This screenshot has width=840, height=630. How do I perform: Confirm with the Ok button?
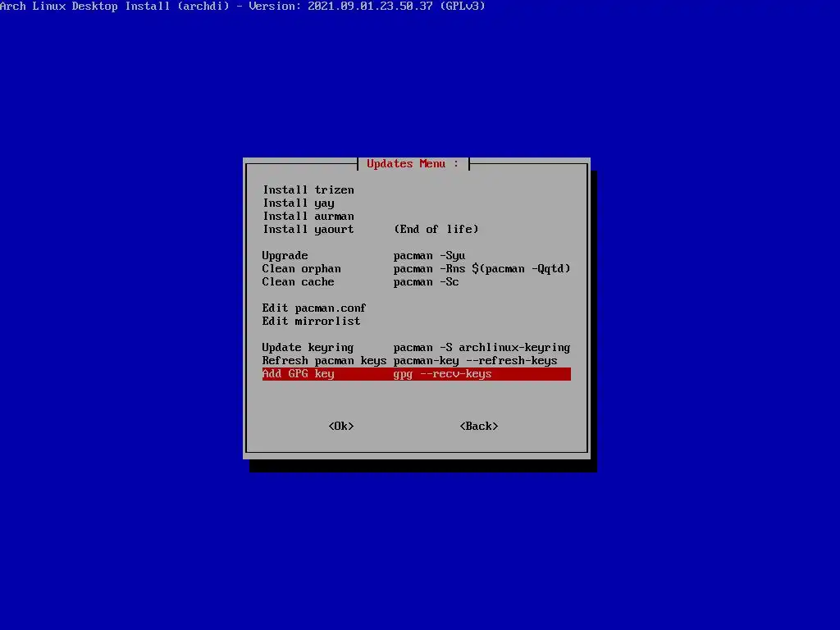point(341,427)
